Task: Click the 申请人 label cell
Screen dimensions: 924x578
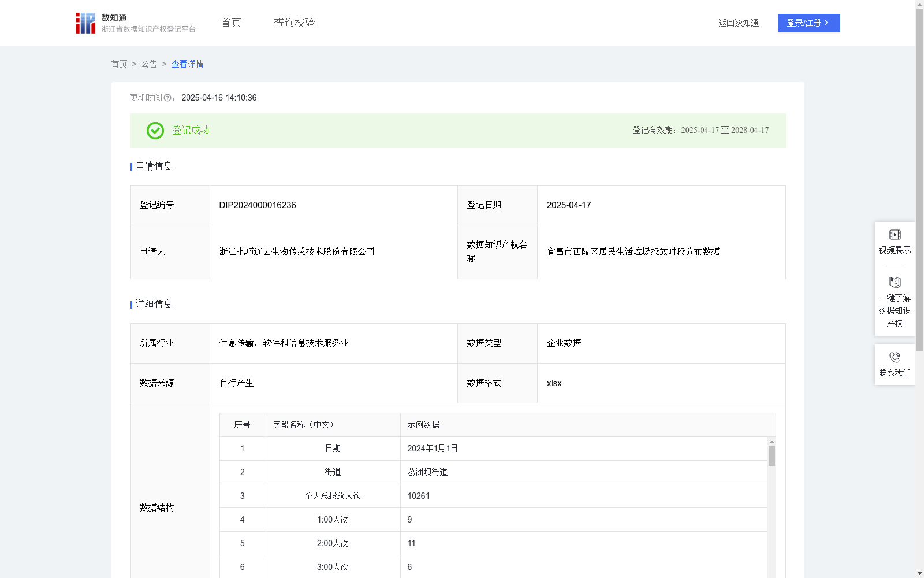Action: pyautogui.click(x=170, y=252)
